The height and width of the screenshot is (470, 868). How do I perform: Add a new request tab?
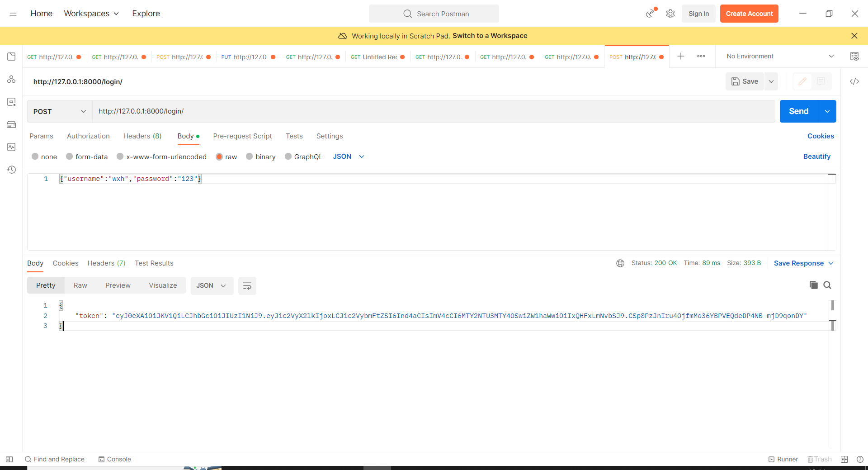pos(681,56)
